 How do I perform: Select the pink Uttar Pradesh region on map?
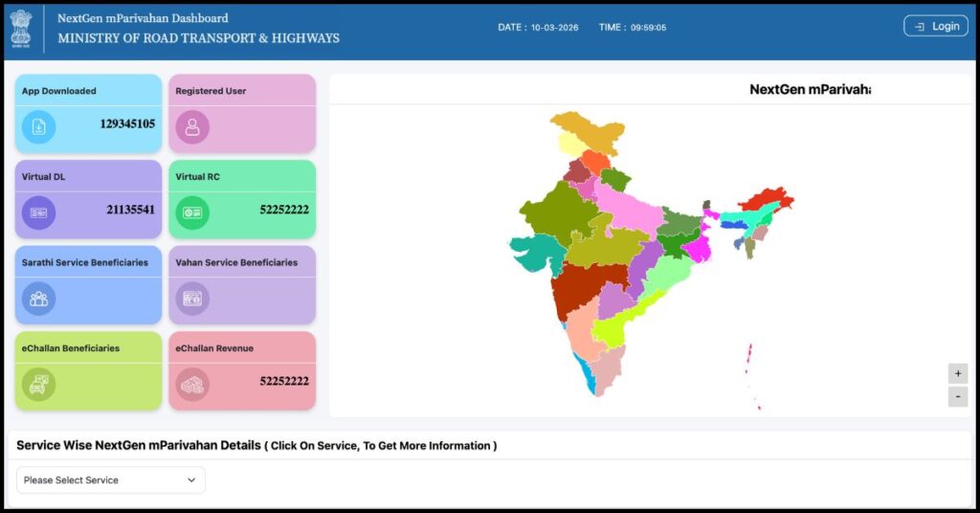(x=632, y=208)
